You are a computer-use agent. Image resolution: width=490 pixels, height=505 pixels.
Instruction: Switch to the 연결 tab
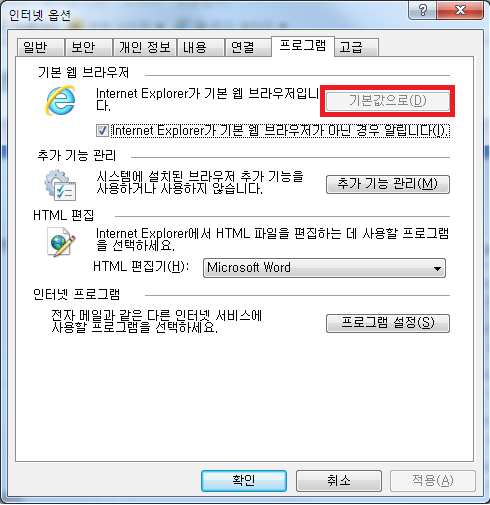[248, 47]
